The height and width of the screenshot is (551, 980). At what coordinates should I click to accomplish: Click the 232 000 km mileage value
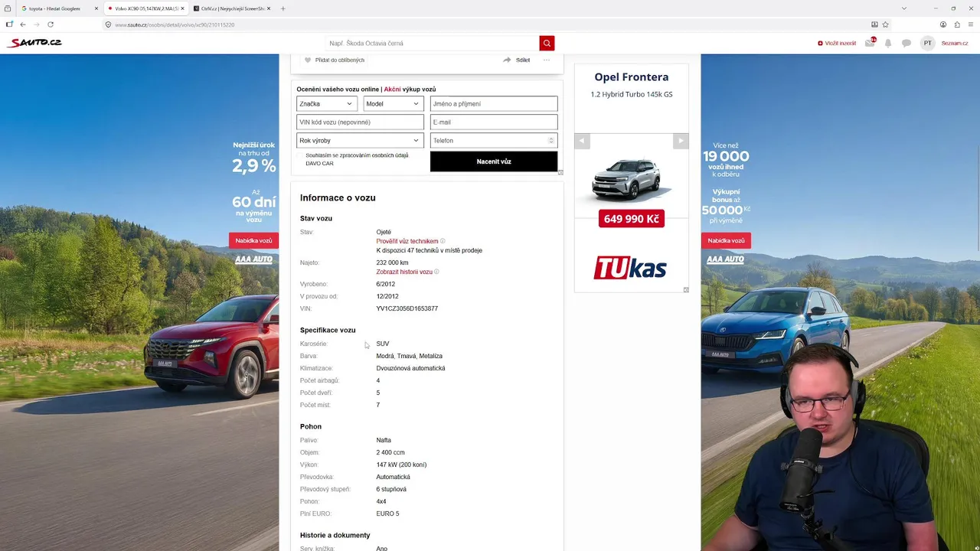tap(392, 262)
